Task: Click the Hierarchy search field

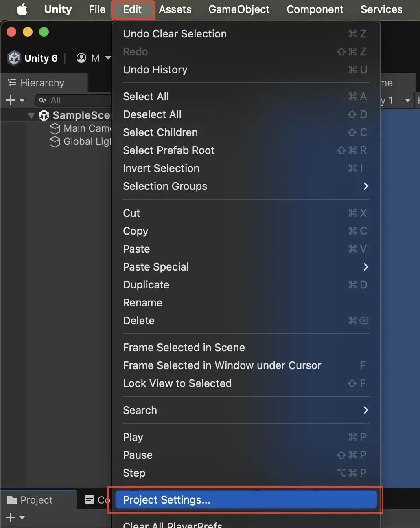Action: (73, 100)
